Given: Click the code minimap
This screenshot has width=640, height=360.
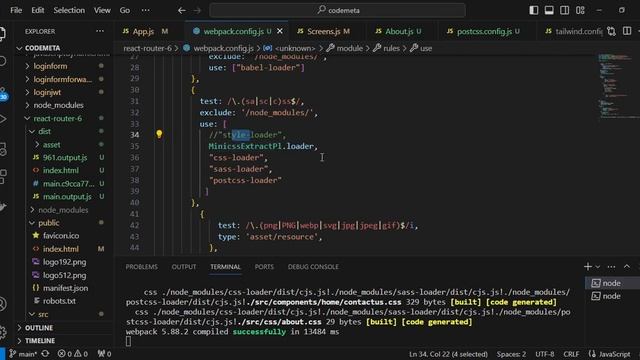Looking at the screenshot, I should pos(616,86).
